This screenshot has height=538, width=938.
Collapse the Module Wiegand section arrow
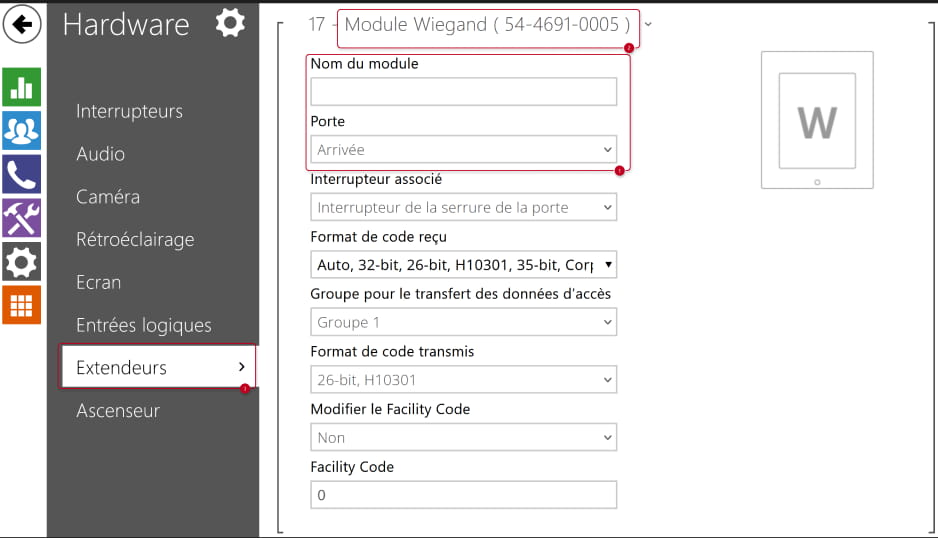coord(648,25)
